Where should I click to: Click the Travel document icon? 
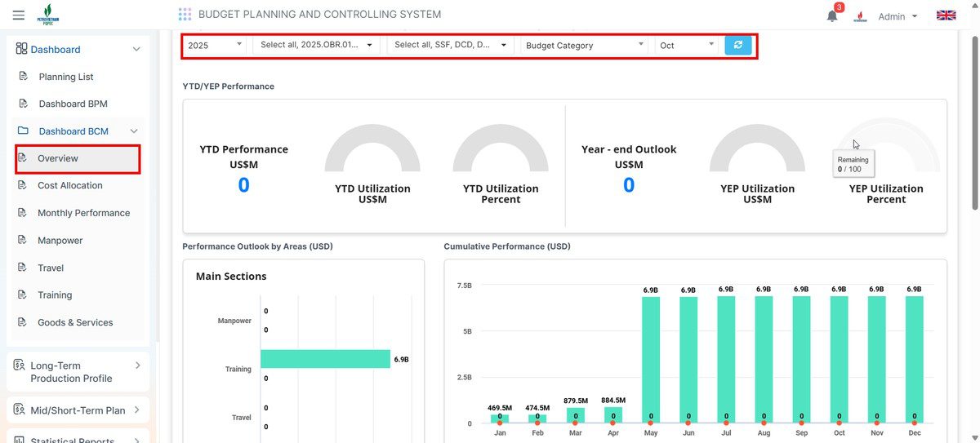[23, 268]
